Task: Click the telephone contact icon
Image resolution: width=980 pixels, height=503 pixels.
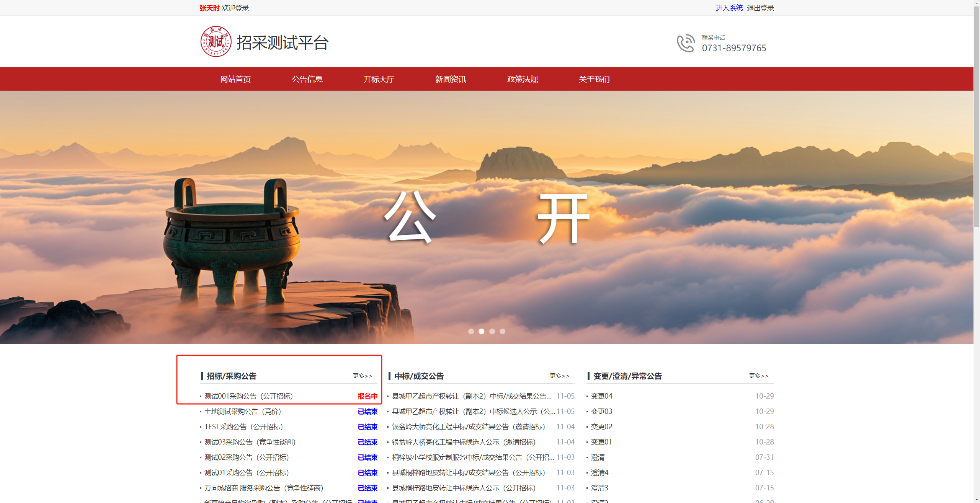Action: point(685,43)
